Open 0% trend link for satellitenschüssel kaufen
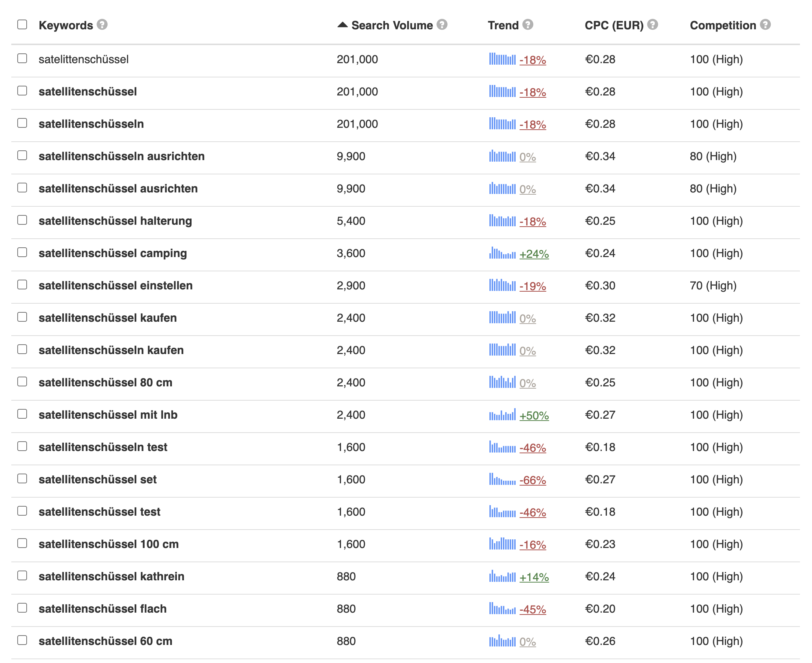Screen dimensions: 812x663 (528, 318)
